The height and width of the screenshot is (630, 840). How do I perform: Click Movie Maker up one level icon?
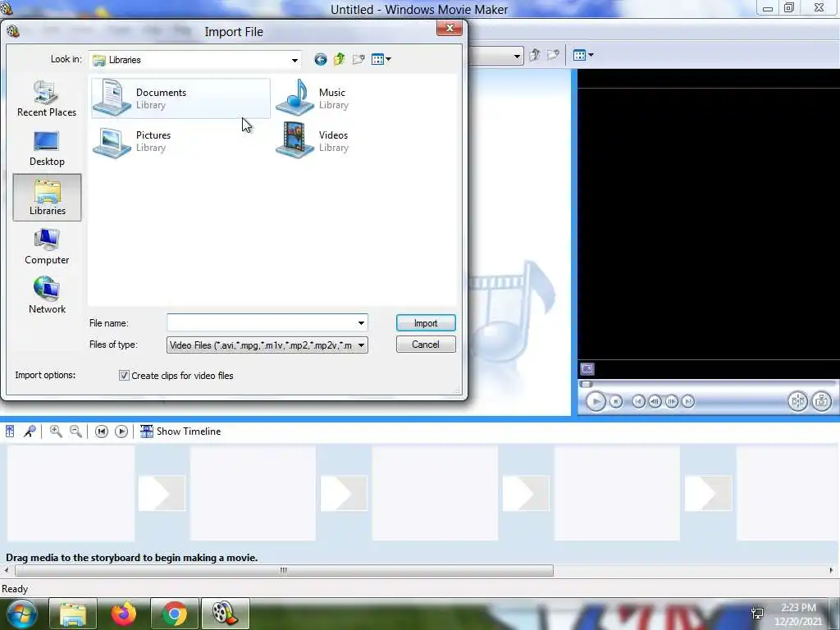coord(535,55)
